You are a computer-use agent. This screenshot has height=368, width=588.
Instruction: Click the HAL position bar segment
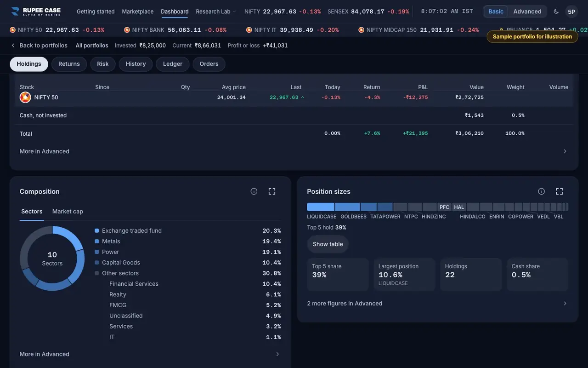[x=459, y=207]
